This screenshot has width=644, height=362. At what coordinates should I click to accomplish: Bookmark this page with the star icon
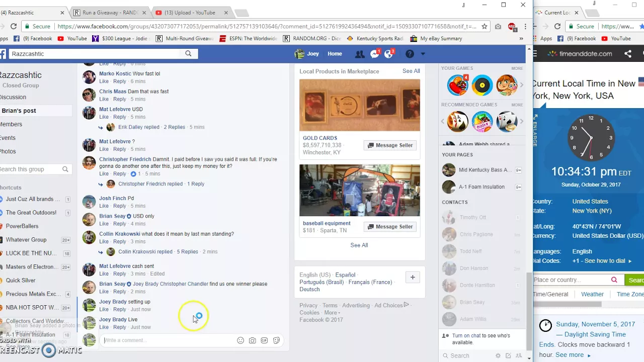pos(485,26)
